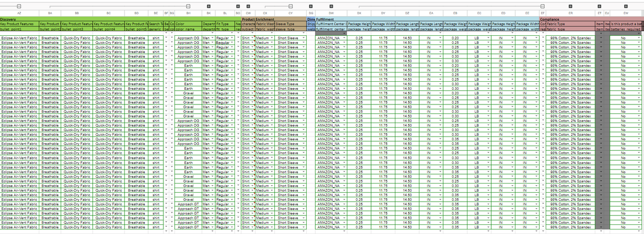This screenshot has width=644, height=234.
Task: Select column BL header
Action: (x=225, y=13)
